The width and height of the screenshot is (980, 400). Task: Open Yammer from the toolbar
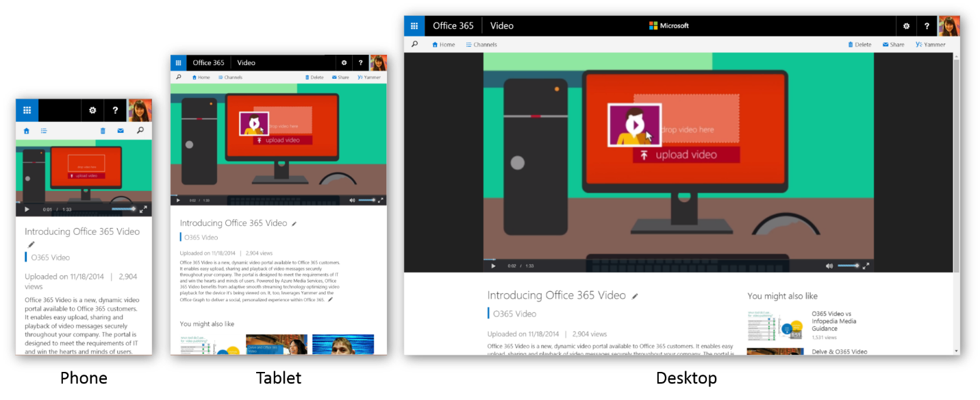(x=930, y=44)
